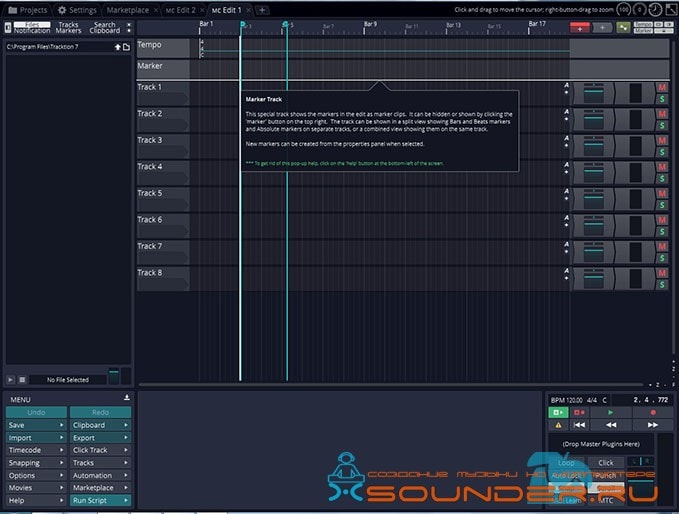Mute Track 1
This screenshot has height=514, width=679.
tap(662, 87)
